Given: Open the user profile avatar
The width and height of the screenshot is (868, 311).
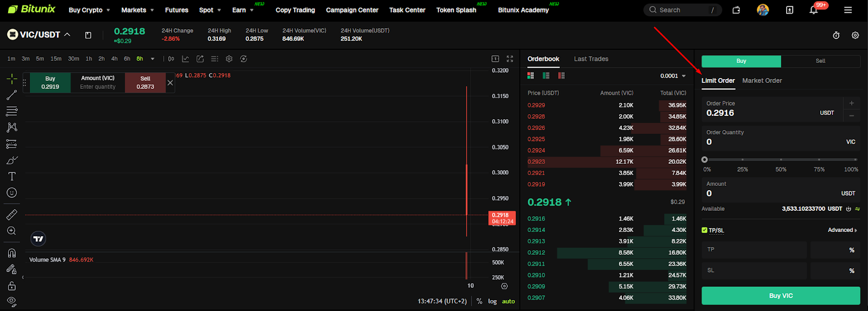Looking at the screenshot, I should click(763, 10).
